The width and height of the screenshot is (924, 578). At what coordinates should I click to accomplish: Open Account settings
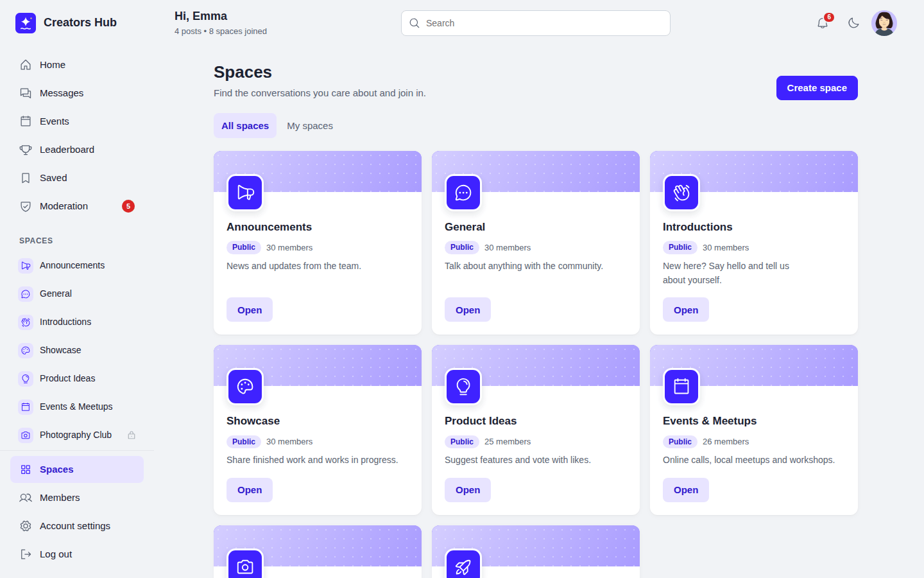tap(77, 526)
